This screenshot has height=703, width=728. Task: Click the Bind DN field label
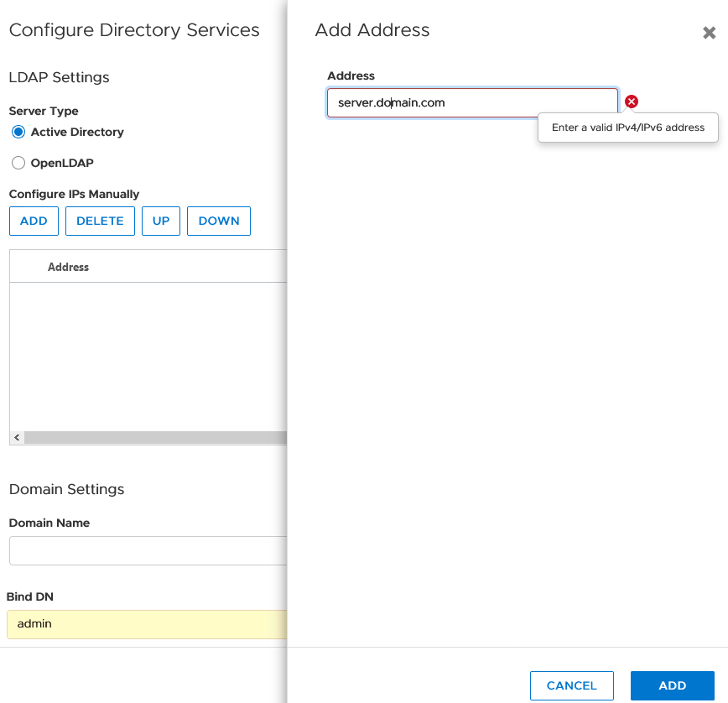30,597
